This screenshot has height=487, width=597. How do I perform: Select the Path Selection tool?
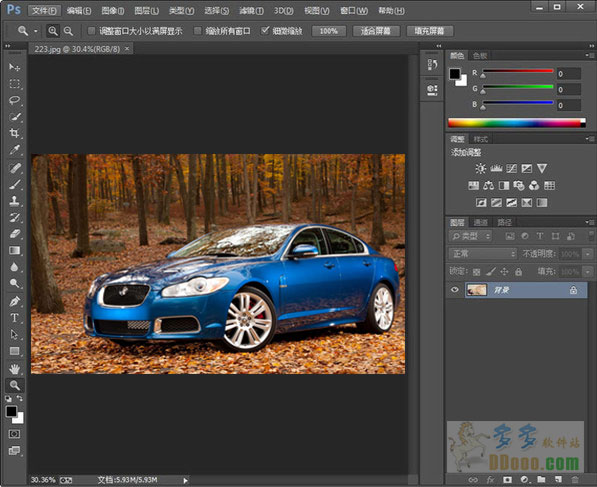pyautogui.click(x=14, y=334)
